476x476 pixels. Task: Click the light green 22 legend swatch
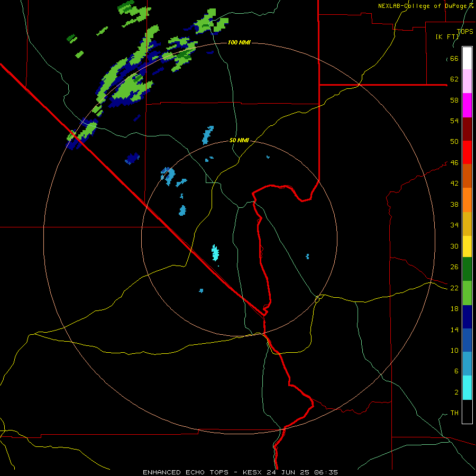pyautogui.click(x=467, y=293)
